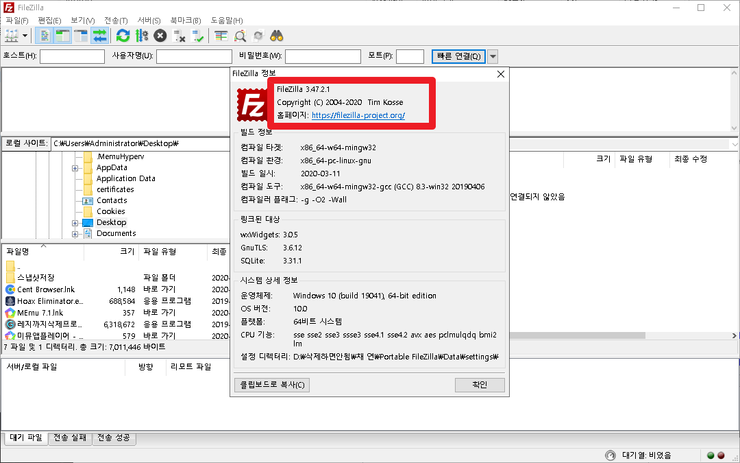The image size is (740, 463).
Task: Open the 북마크(B) menu
Action: (185, 20)
